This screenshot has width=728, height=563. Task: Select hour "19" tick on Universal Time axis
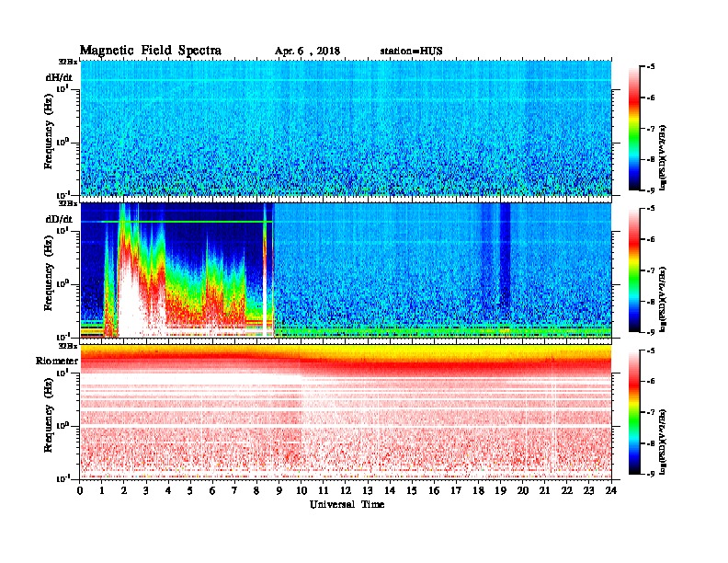(x=500, y=490)
